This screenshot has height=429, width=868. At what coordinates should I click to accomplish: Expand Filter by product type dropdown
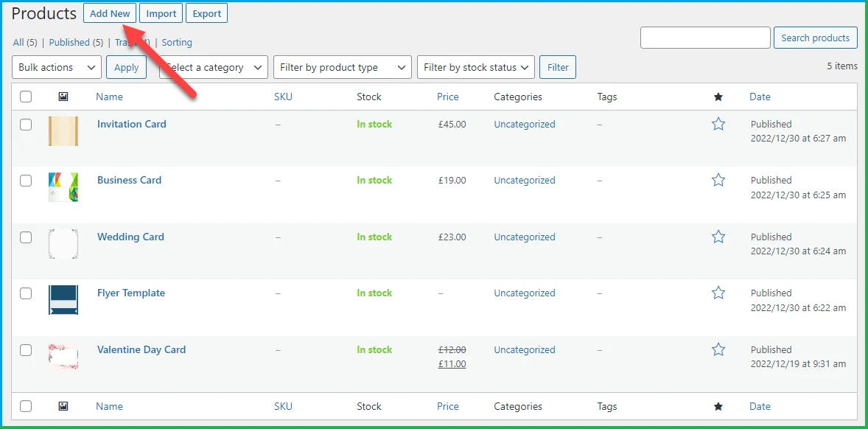click(x=343, y=67)
